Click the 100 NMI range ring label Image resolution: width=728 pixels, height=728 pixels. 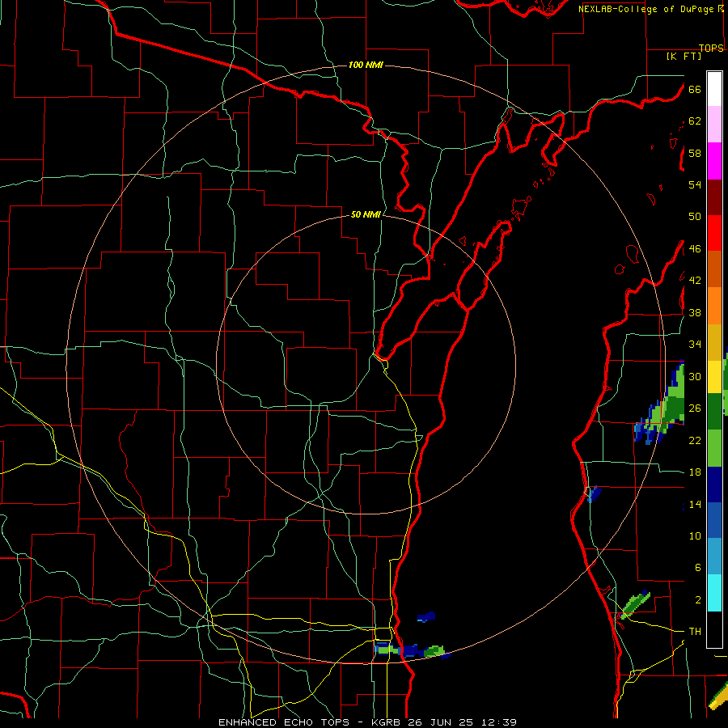coord(366,65)
